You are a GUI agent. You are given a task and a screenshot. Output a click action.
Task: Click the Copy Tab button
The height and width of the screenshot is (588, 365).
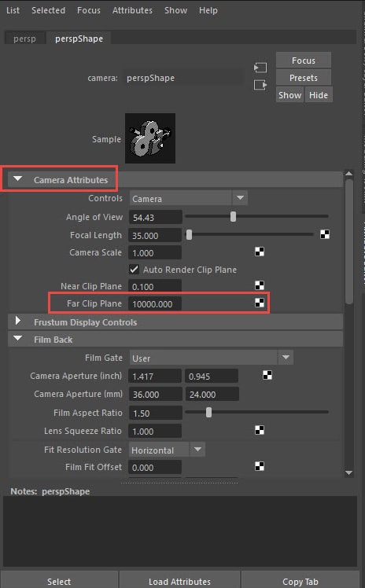click(x=300, y=581)
